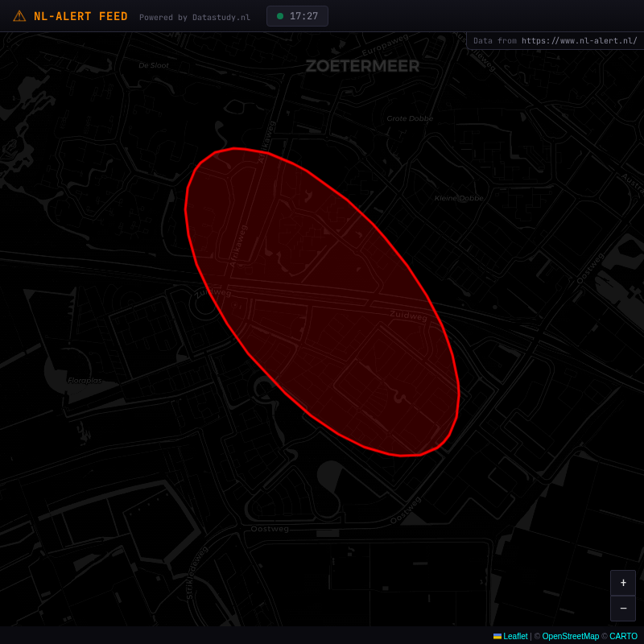Click the Floraplas map label
The width and height of the screenshot is (644, 644).
[85, 381]
